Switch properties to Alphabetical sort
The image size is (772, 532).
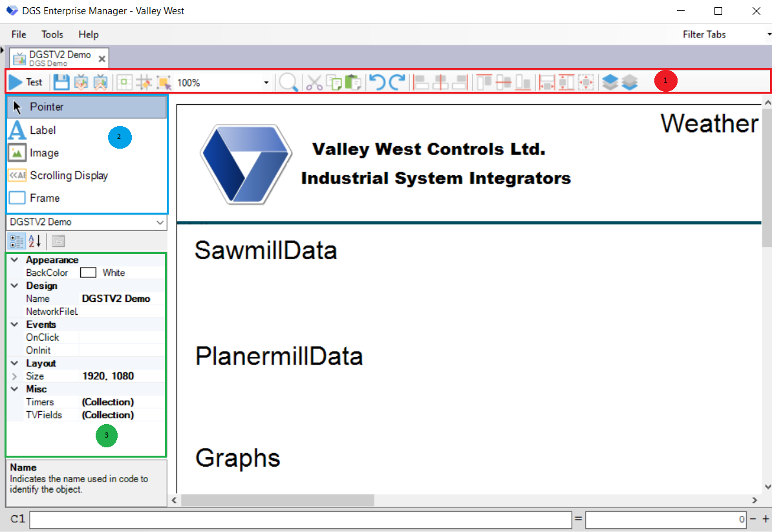point(34,241)
